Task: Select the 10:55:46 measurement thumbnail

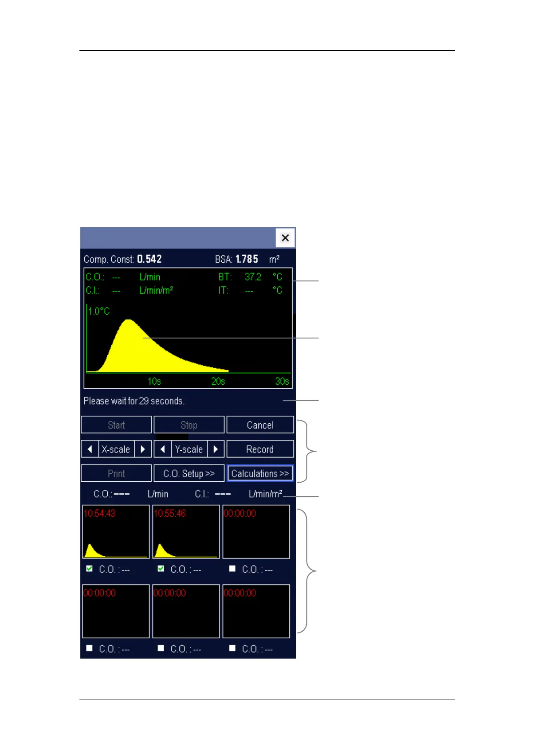Action: click(x=186, y=532)
